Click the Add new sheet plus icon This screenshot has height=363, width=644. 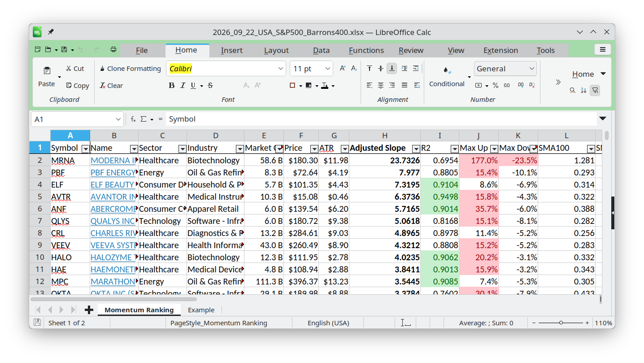[89, 310]
